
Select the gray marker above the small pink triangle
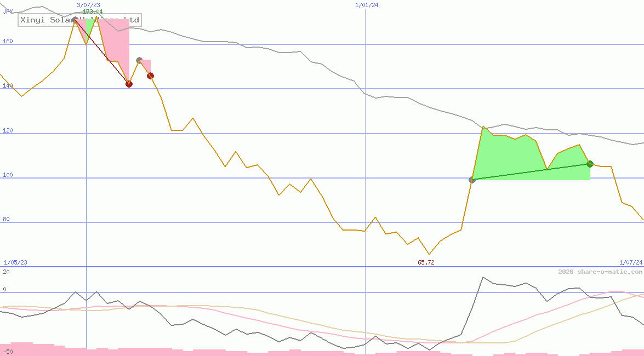[x=139, y=59]
